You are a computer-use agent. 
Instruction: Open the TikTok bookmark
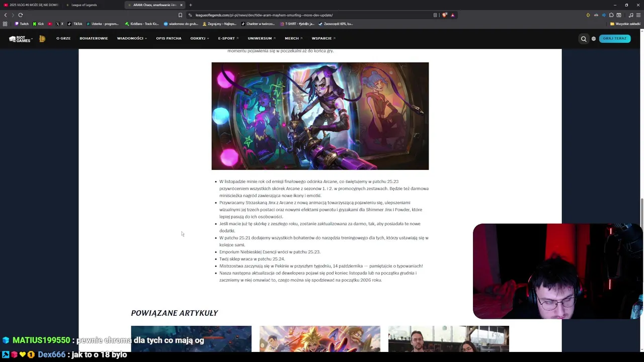[75, 24]
